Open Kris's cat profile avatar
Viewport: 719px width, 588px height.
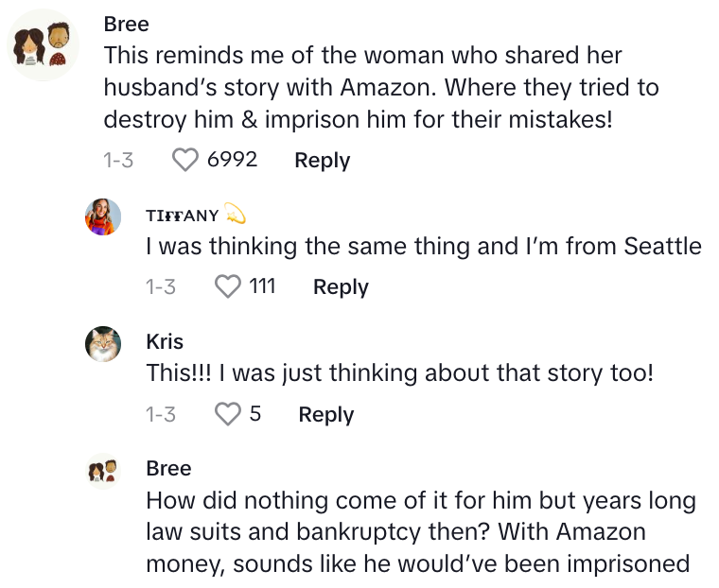pyautogui.click(x=104, y=344)
